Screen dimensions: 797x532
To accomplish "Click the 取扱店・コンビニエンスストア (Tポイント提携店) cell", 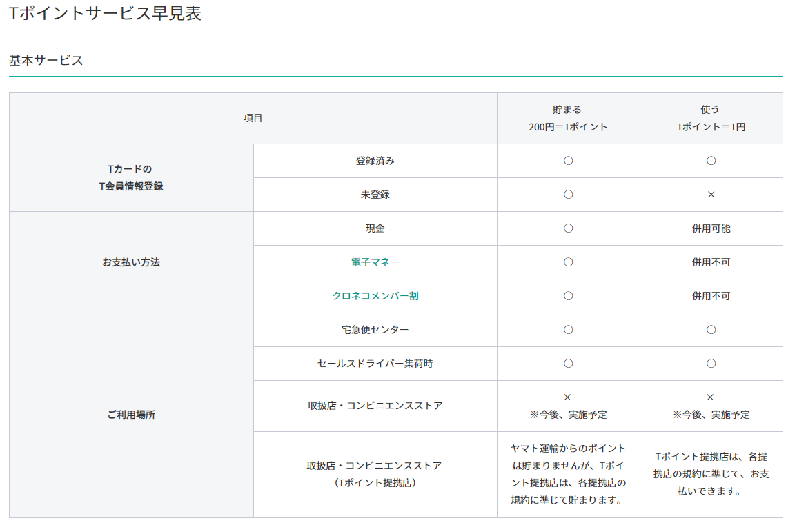I will click(375, 474).
